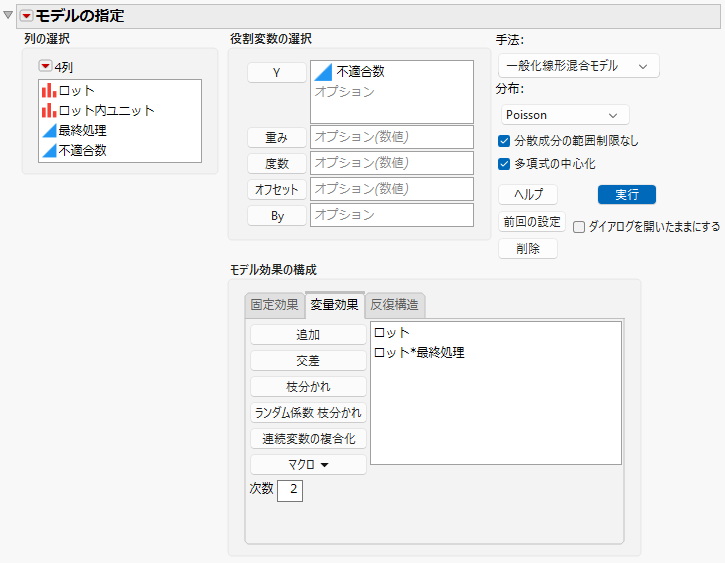Screen dimensions: 725x563
Task: Click the ヘルプ button
Action: tap(528, 195)
